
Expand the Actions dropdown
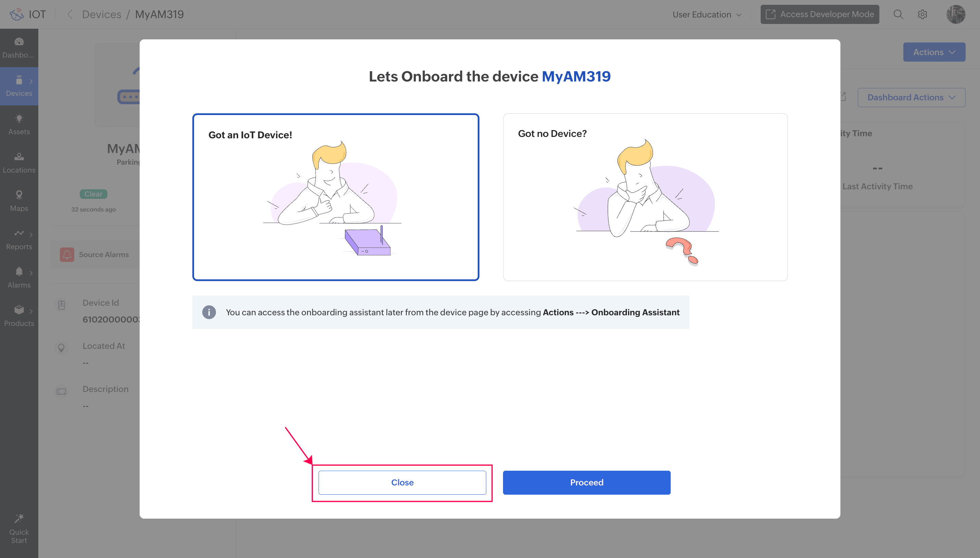coord(934,52)
